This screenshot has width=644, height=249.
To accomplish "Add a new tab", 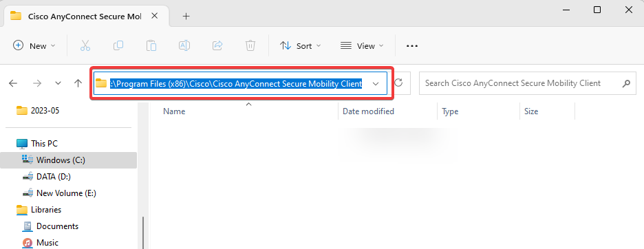I will click(x=186, y=16).
